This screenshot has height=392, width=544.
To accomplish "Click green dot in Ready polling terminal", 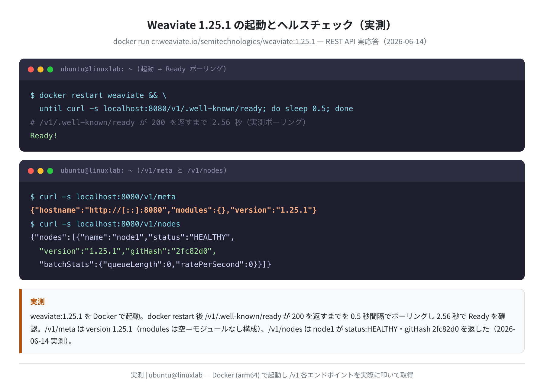I will click(50, 69).
